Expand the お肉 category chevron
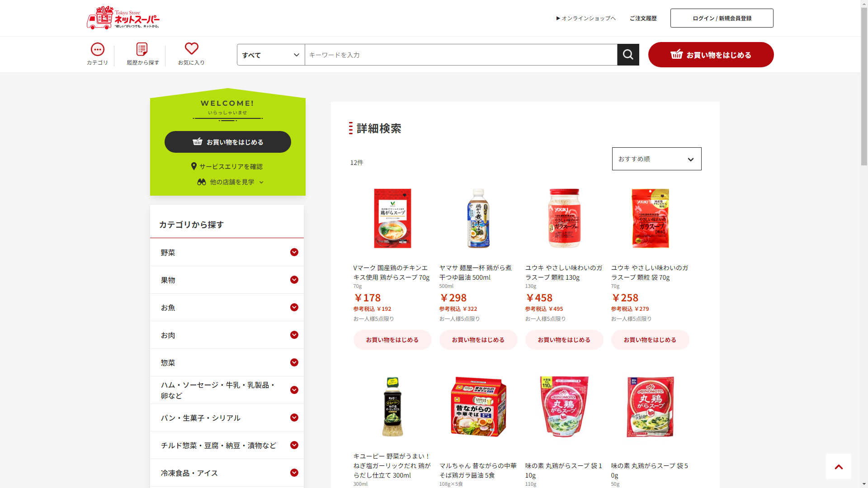Image resolution: width=868 pixels, height=488 pixels. (x=294, y=335)
